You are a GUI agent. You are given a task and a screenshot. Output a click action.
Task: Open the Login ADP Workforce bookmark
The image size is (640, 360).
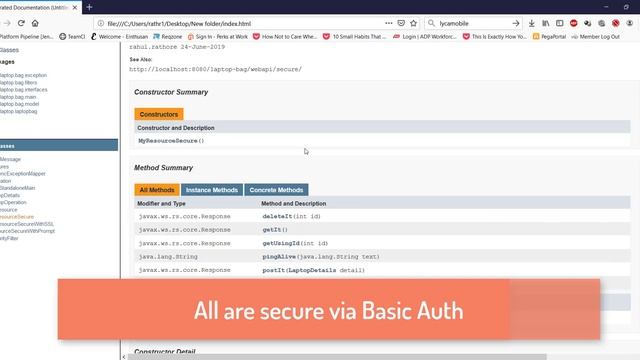coord(425,36)
